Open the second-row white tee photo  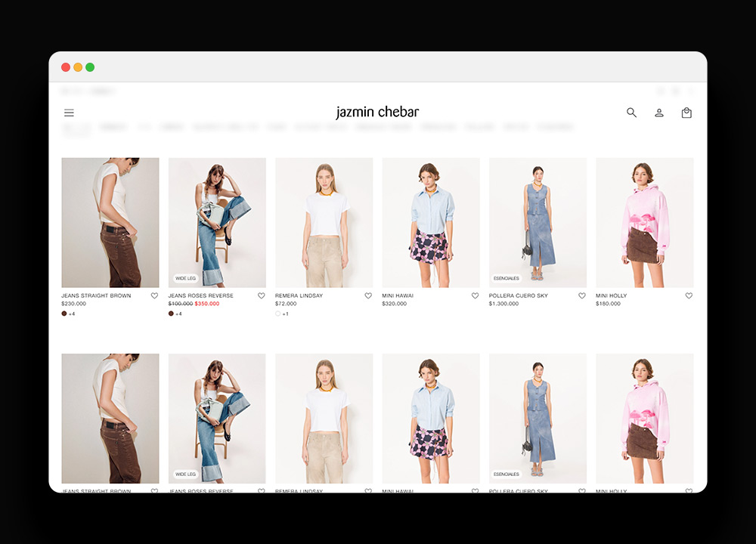click(324, 419)
